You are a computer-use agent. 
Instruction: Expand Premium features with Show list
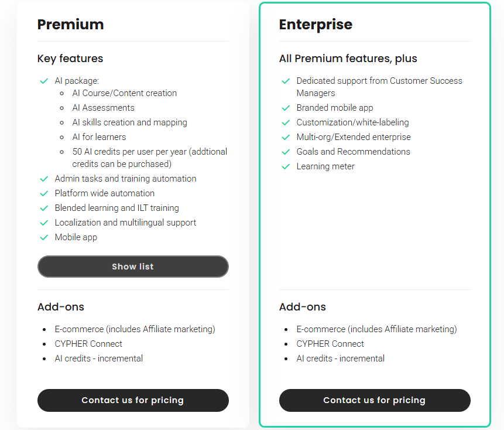coord(133,267)
